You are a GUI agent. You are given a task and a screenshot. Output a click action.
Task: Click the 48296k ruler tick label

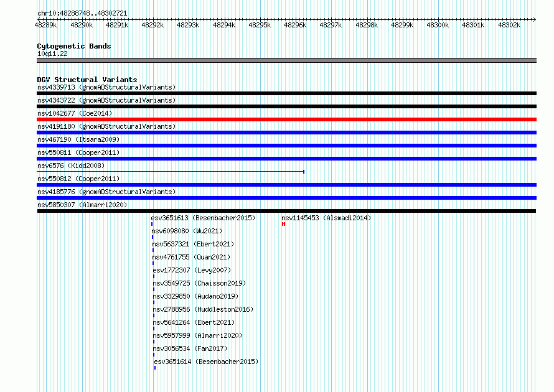click(296, 25)
